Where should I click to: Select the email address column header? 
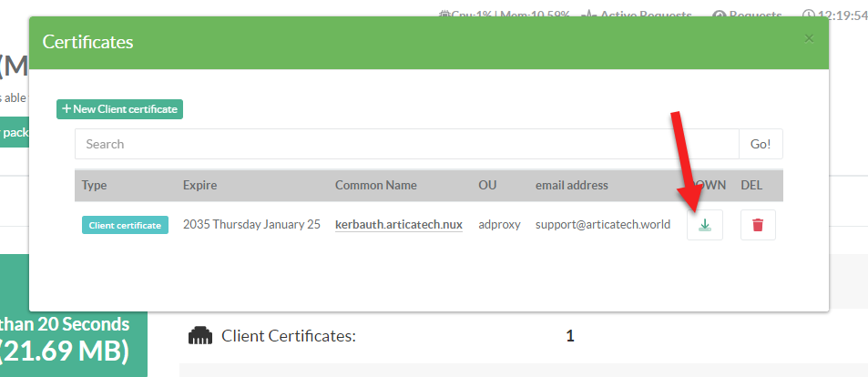point(571,185)
